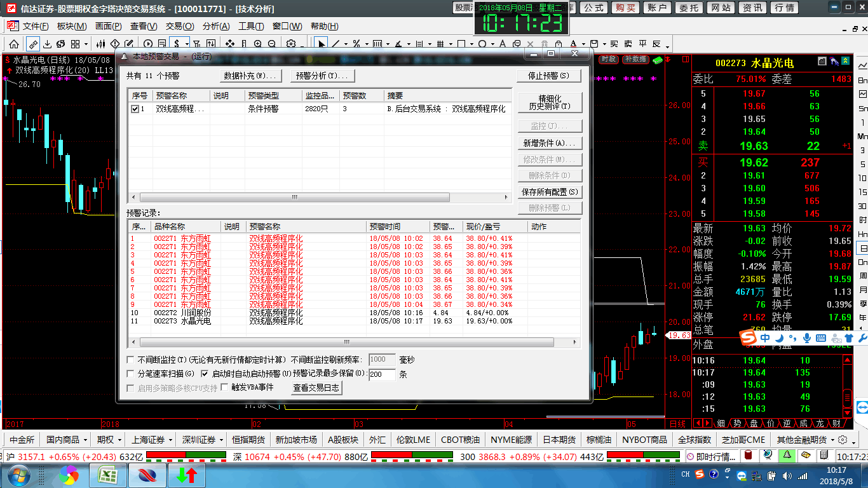
Task: Click the red cylinder database icon in the status bar
Action: point(749,456)
